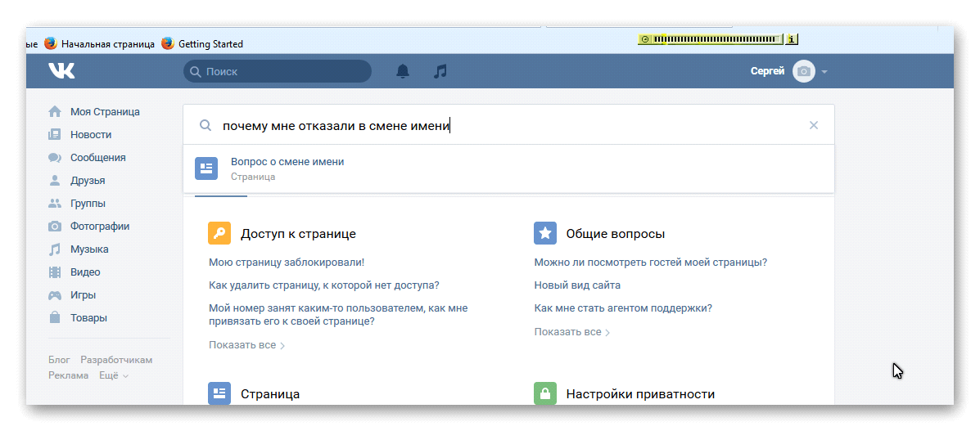980x431 pixels.
Task: Click the star icon for Общие вопросы
Action: tap(545, 233)
